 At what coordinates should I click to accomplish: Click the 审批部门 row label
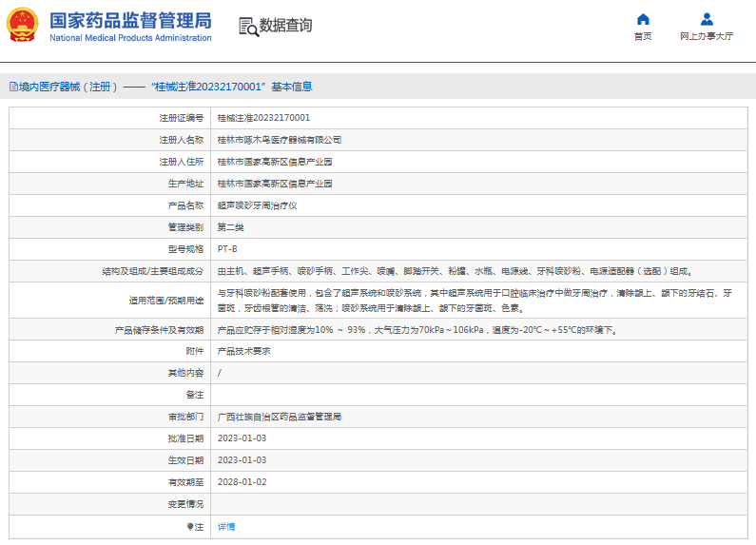185,417
